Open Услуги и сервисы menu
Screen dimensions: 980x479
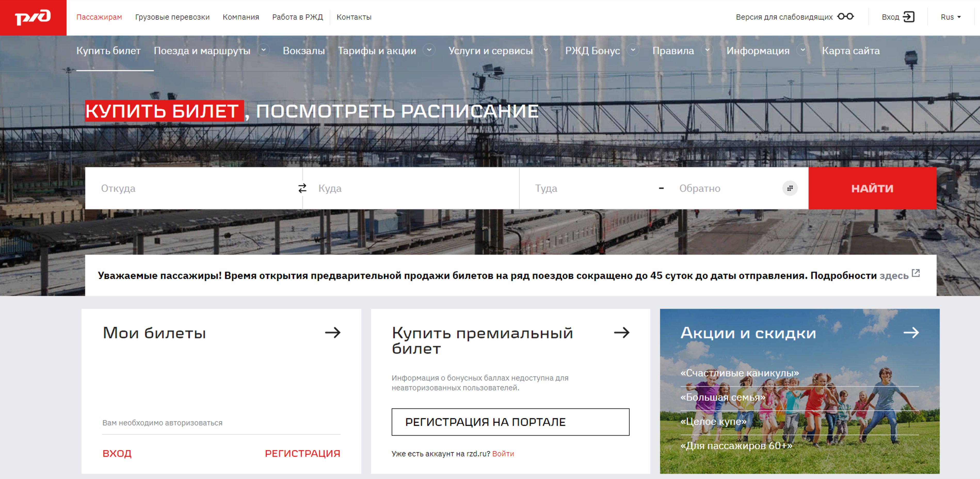[x=490, y=51]
